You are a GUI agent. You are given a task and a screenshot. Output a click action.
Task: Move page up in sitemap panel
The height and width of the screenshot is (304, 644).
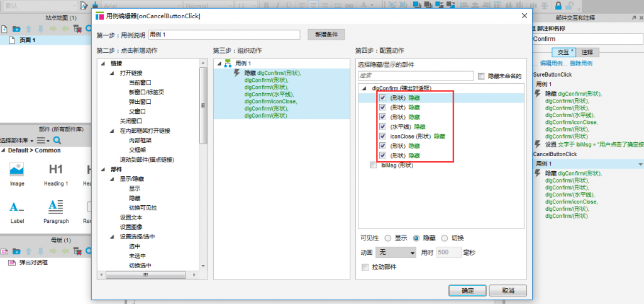click(28, 29)
